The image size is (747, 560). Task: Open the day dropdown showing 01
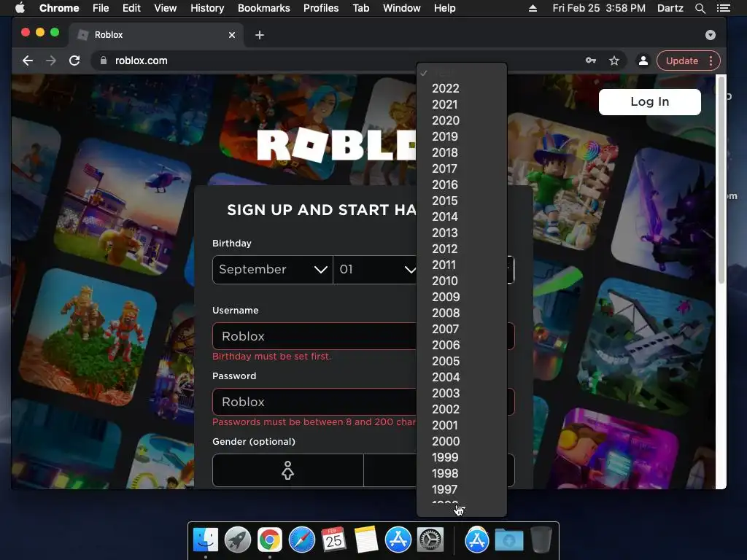click(375, 270)
